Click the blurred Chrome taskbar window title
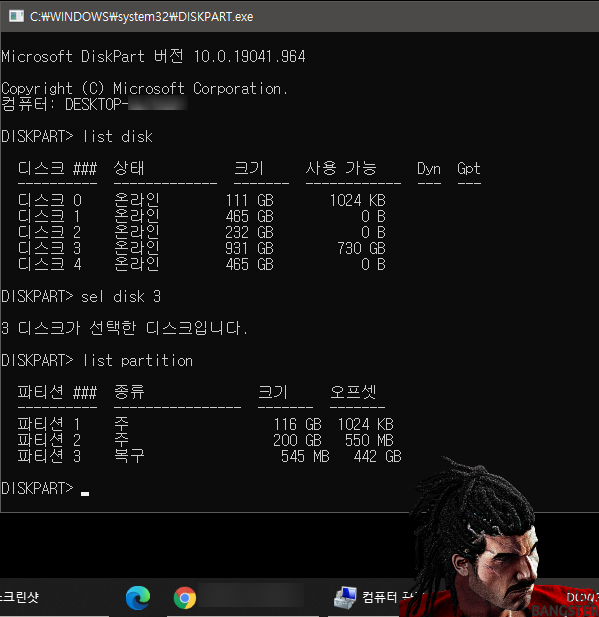Image resolution: width=599 pixels, height=617 pixels. pos(251,597)
